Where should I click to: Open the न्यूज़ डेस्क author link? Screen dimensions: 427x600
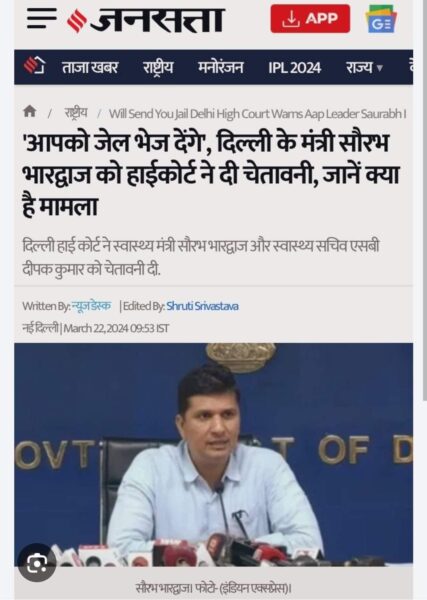click(x=91, y=306)
